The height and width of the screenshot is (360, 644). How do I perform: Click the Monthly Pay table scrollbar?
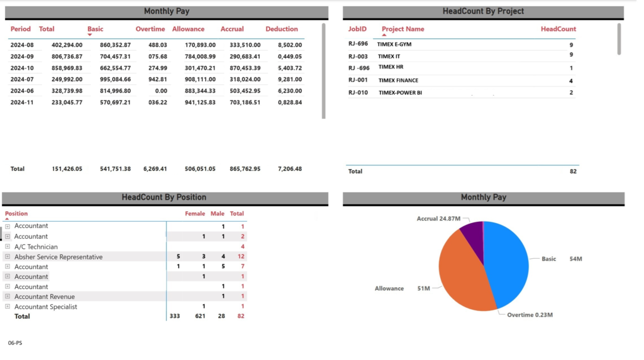[323, 70]
